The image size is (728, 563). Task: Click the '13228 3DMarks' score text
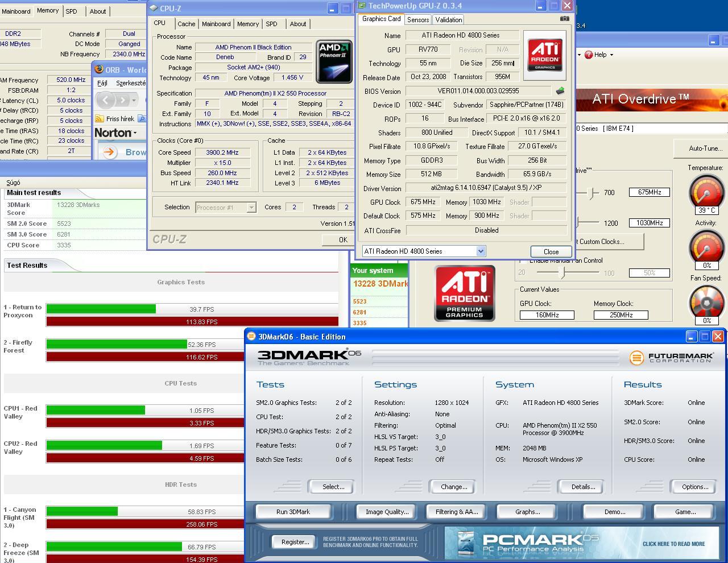[78, 205]
